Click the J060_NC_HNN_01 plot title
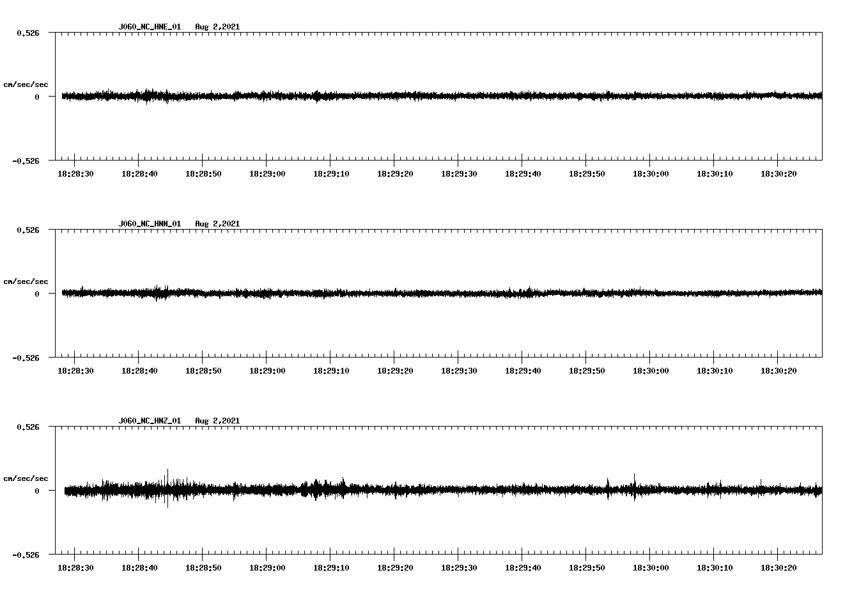Screen dimensions: 868x591 click(x=150, y=224)
